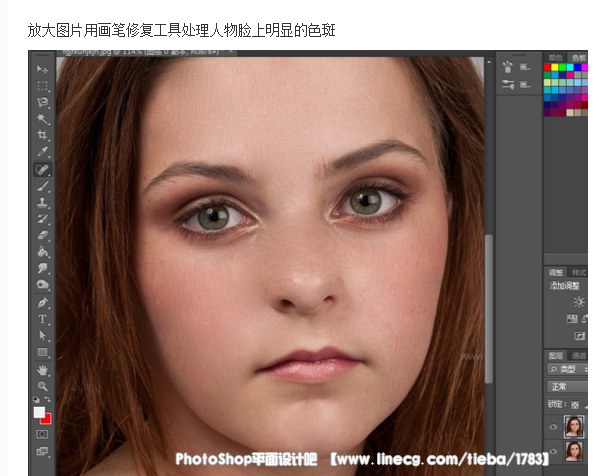The height and width of the screenshot is (476, 599).
Task: Click the white foreground color swatch
Action: coord(39,412)
